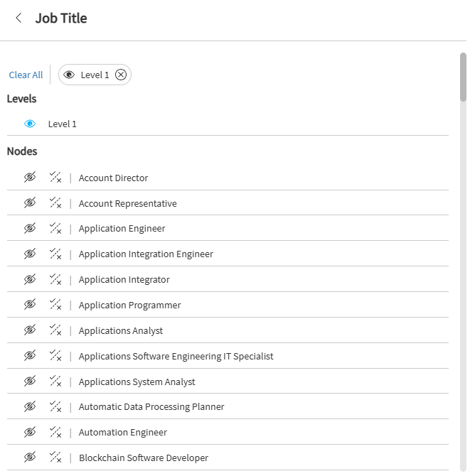
Task: Unhide the Application Engineer node
Action: click(30, 228)
